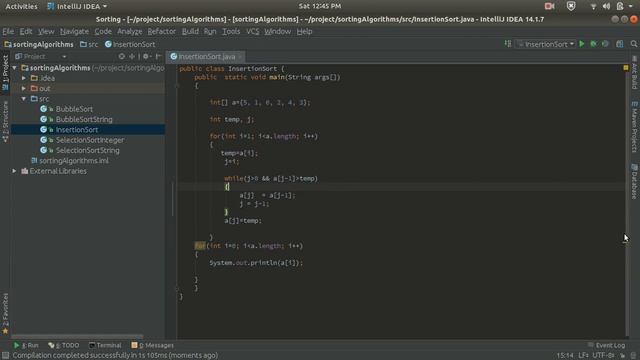This screenshot has width=640, height=360.
Task: Toggle the Run tool window at bottom
Action: click(x=27, y=345)
